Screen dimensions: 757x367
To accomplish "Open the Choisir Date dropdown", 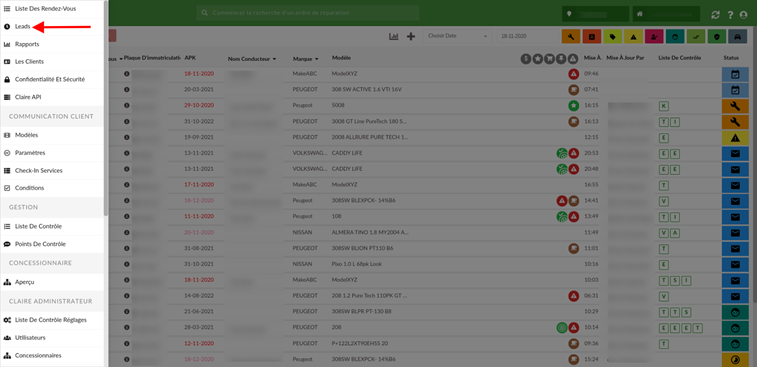I will click(457, 36).
